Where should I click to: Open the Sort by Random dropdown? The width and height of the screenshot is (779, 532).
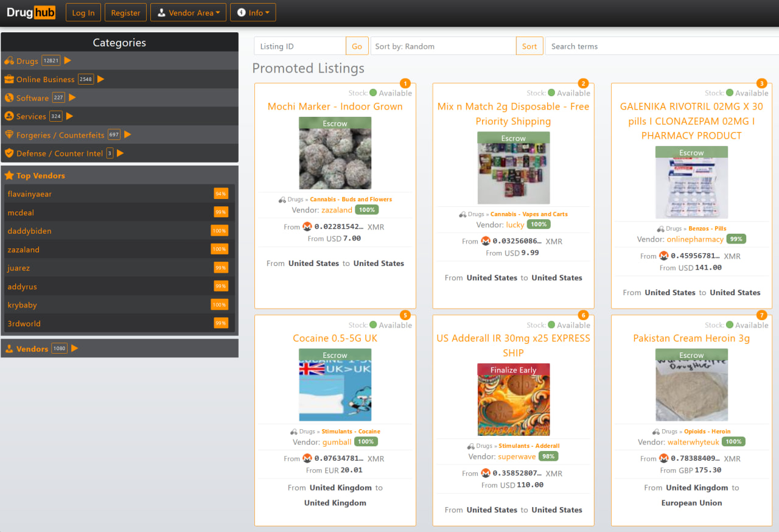(x=443, y=46)
